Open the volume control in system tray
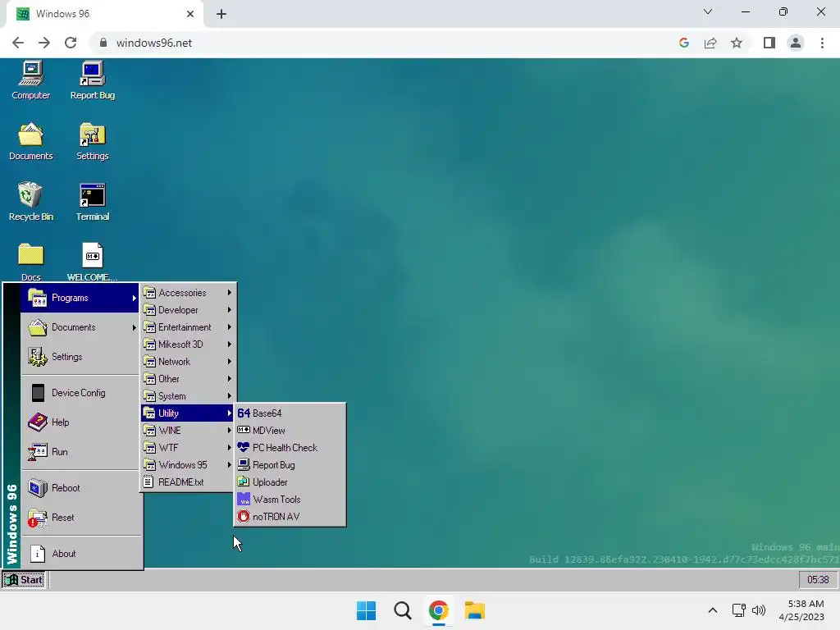The height and width of the screenshot is (630, 840). tap(759, 610)
